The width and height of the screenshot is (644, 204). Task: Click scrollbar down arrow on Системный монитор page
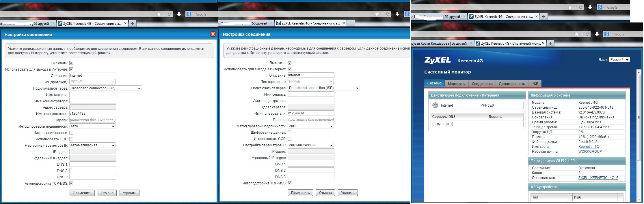(x=639, y=199)
